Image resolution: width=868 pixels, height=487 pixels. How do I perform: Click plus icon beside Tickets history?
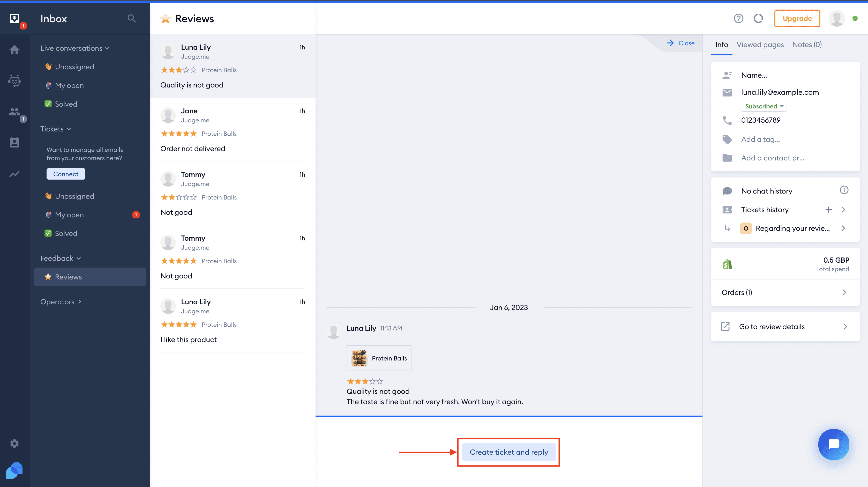(828, 210)
